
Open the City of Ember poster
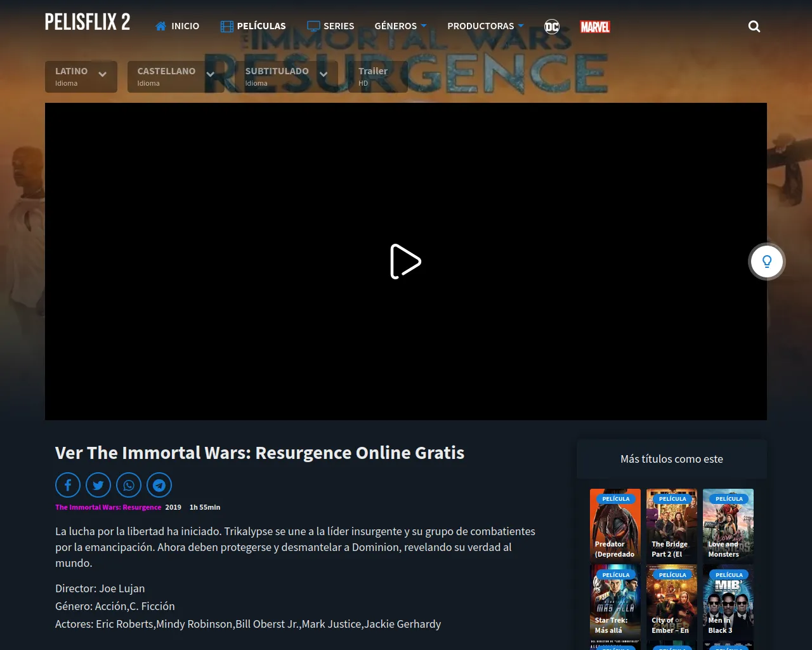(x=672, y=602)
